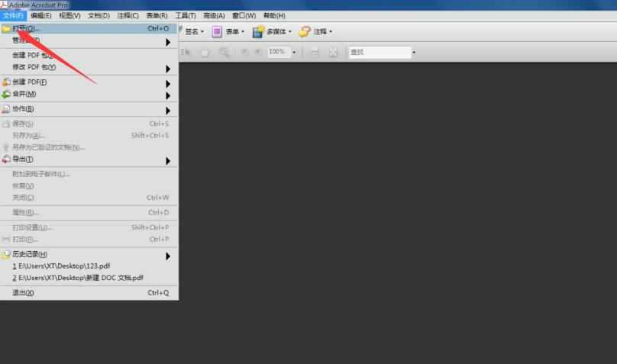Open the 注释(C) menu in menu bar
This screenshot has height=364, width=617.
coord(128,16)
